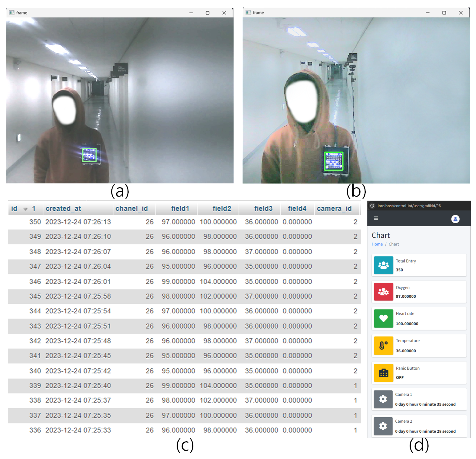Viewport: 476px width, 459px height.
Task: Click timestamp 2023-12-24 07:25:51
Action: pyautogui.click(x=78, y=326)
